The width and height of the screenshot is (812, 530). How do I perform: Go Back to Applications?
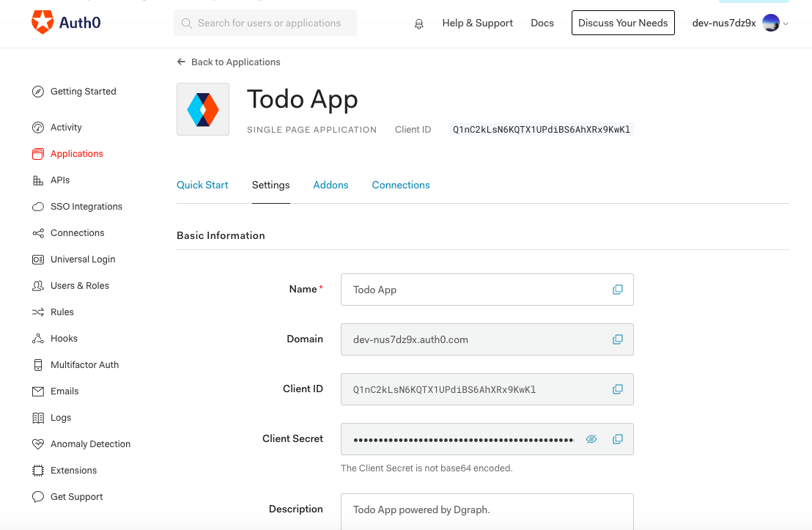pyautogui.click(x=229, y=62)
